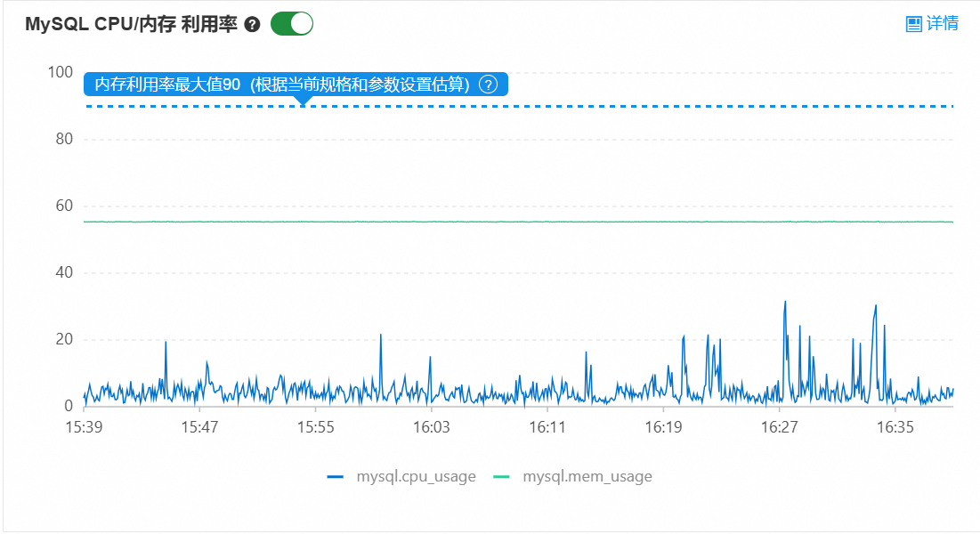This screenshot has width=980, height=534.
Task: Open the 详情 link text
Action: click(x=943, y=24)
